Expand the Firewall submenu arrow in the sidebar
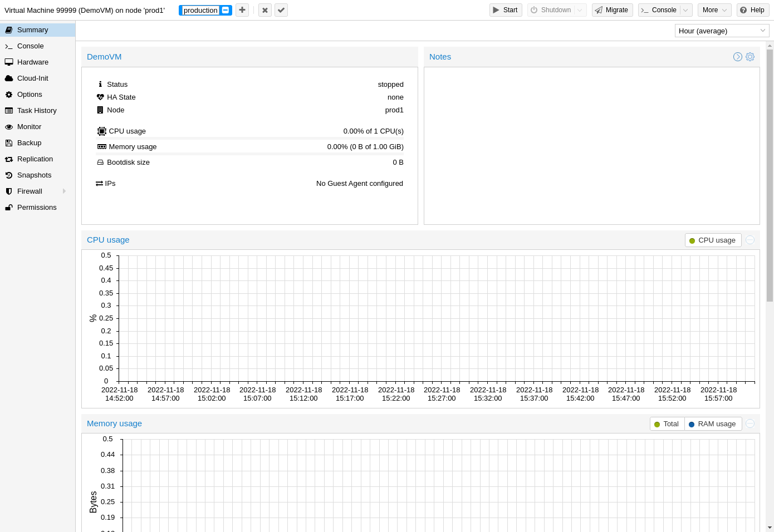Viewport: 774px width, 532px height. pyautogui.click(x=65, y=191)
